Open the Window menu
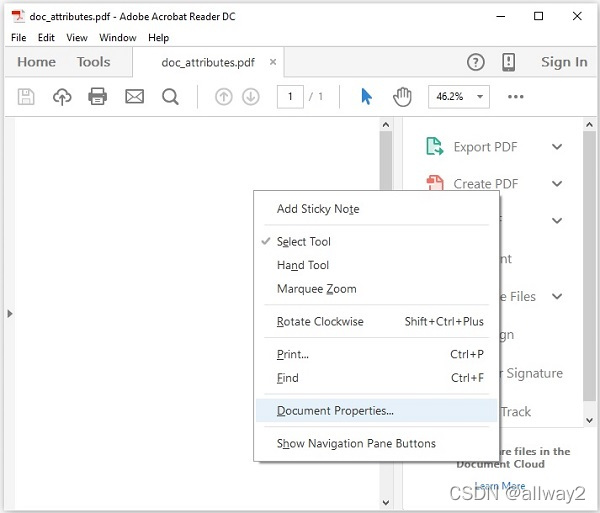 tap(118, 37)
